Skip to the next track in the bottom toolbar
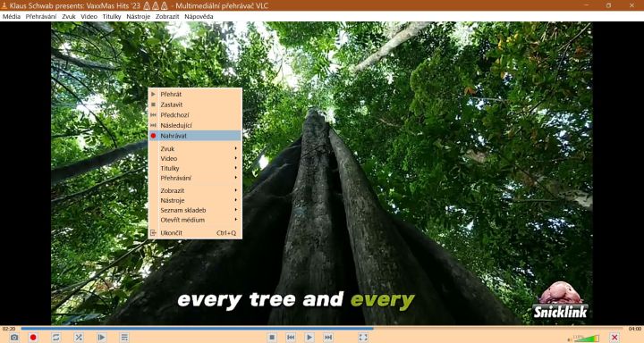This screenshot has width=644, height=343. (328, 338)
